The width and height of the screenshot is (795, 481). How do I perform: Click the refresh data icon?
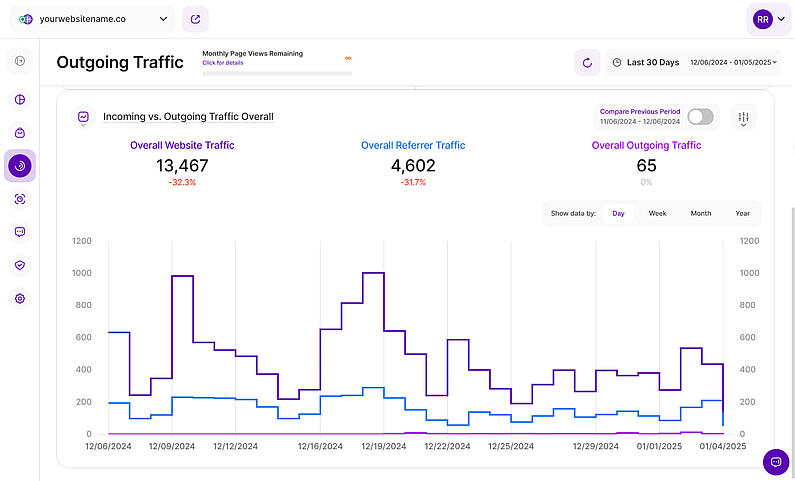(587, 62)
